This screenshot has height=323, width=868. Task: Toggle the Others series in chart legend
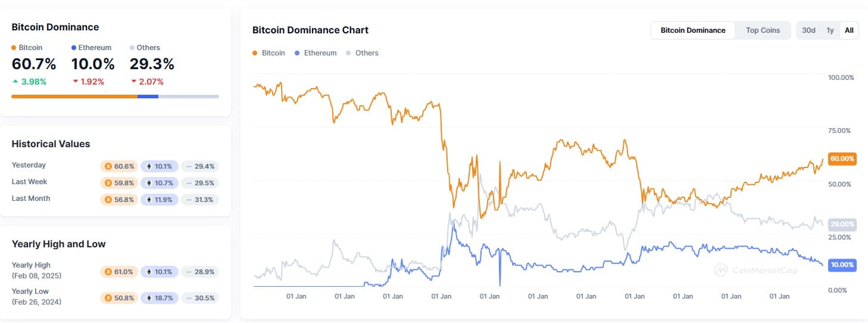[361, 53]
